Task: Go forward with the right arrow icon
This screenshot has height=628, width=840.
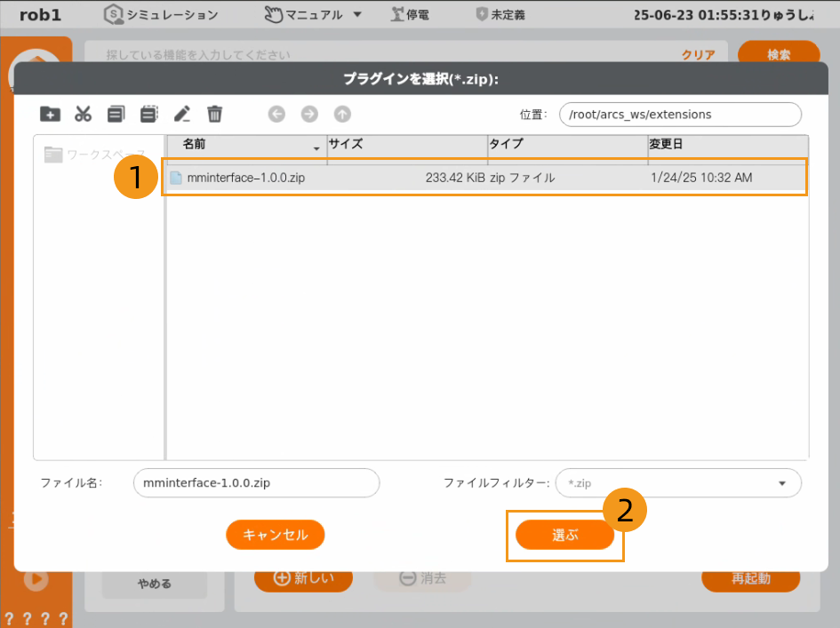Action: point(309,114)
